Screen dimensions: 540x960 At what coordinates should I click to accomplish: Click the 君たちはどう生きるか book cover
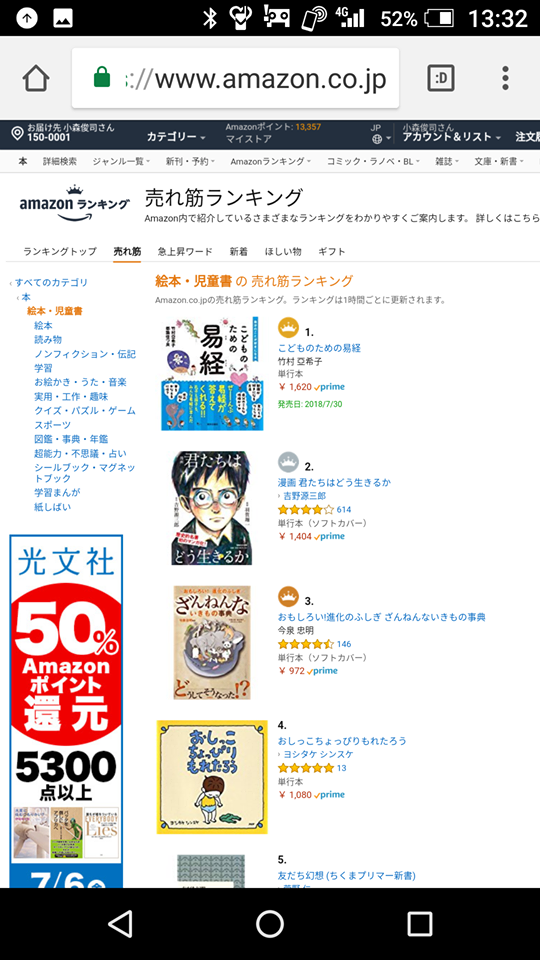[x=211, y=508]
